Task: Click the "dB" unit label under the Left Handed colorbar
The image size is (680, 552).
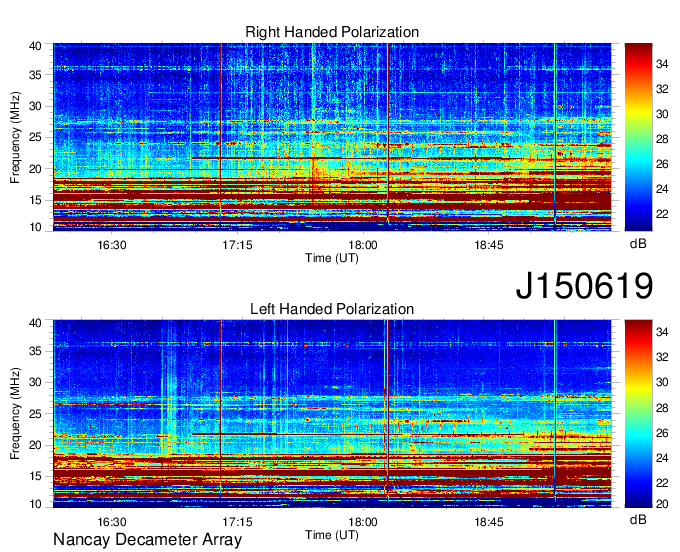Action: (638, 520)
